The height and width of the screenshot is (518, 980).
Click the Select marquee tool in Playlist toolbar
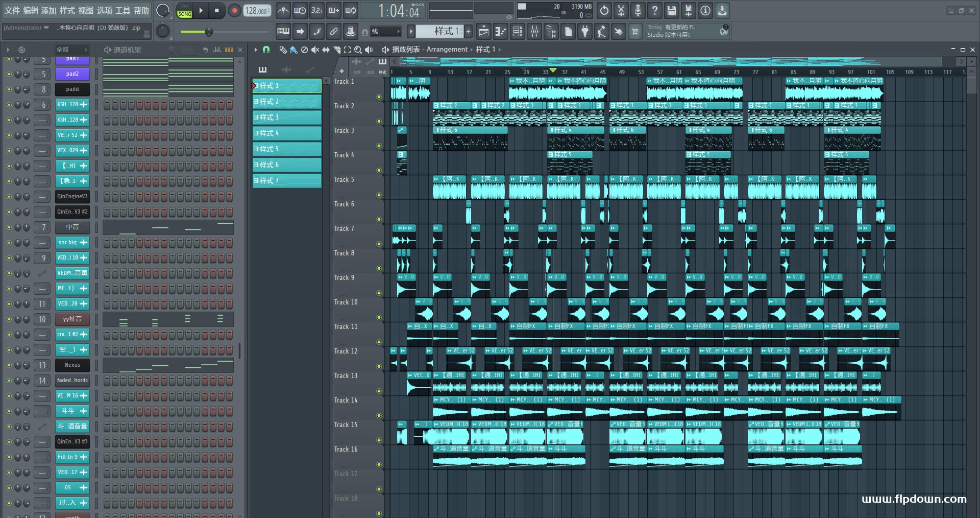[x=347, y=50]
